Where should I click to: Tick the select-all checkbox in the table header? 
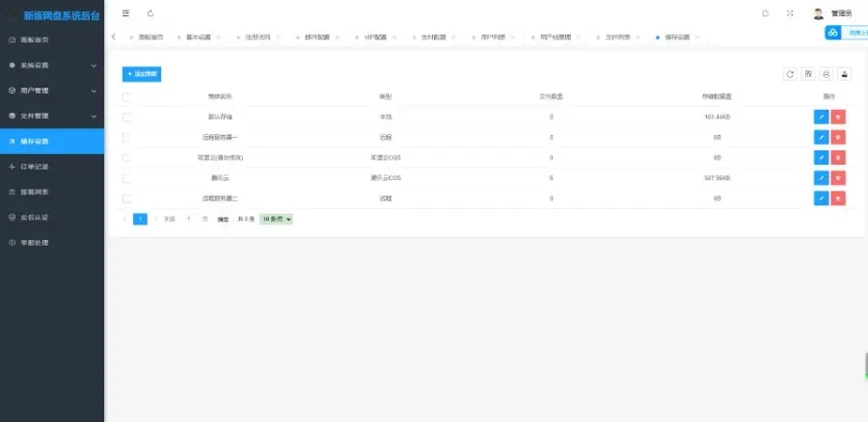coord(126,96)
